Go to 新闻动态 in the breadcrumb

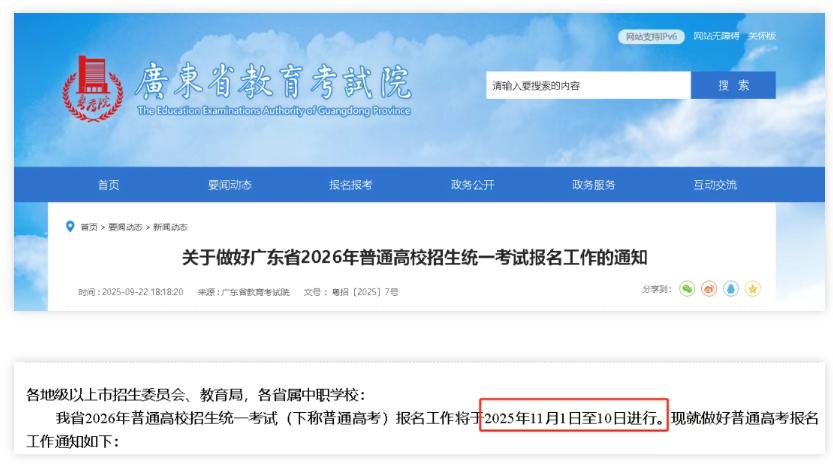[170, 227]
